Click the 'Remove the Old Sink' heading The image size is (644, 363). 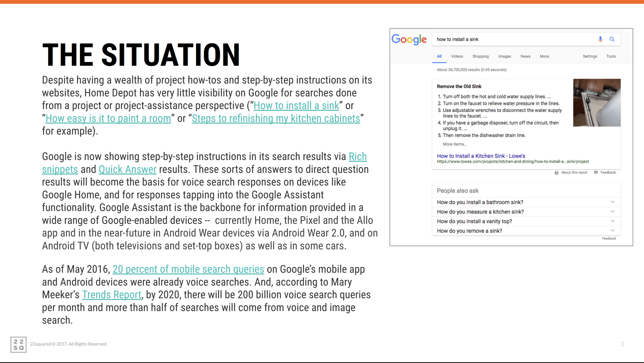click(459, 86)
